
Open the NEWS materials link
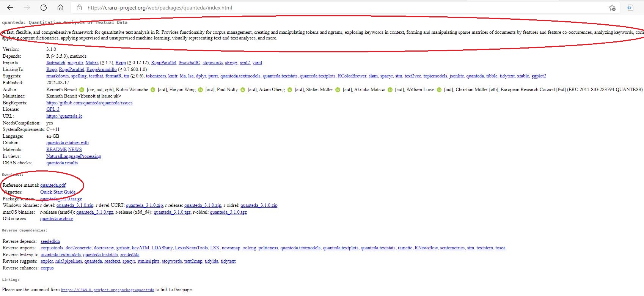point(75,150)
